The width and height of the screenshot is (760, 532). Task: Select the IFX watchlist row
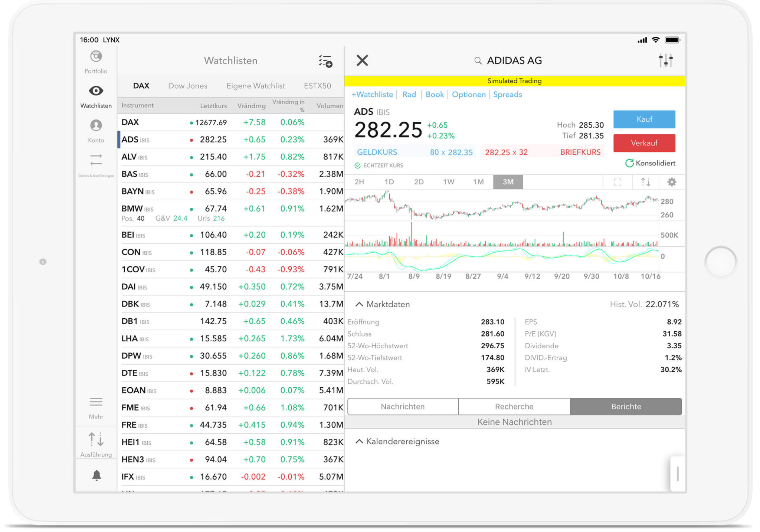click(231, 477)
